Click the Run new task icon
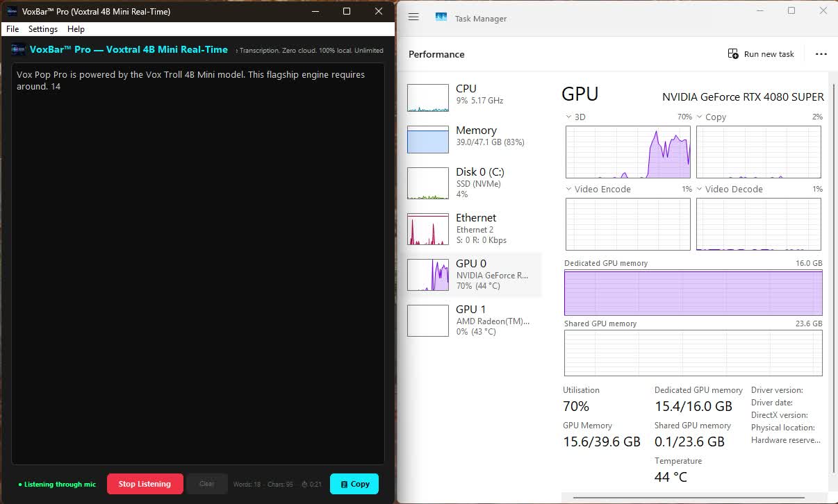 point(732,53)
